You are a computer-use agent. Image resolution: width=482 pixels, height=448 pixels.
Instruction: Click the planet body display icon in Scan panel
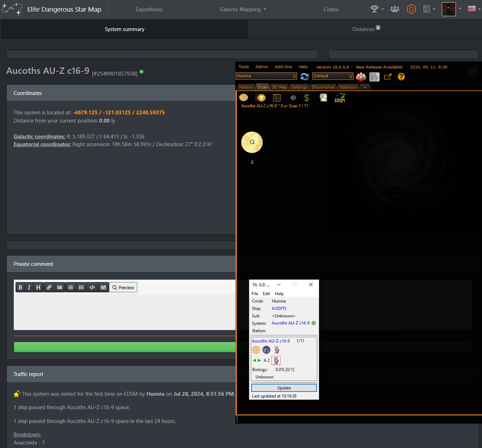(243, 97)
